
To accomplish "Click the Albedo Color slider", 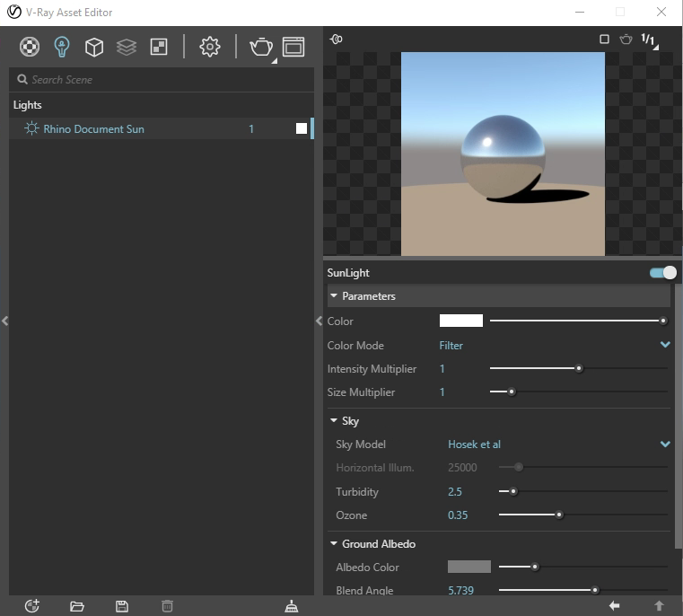I will pyautogui.click(x=582, y=567).
